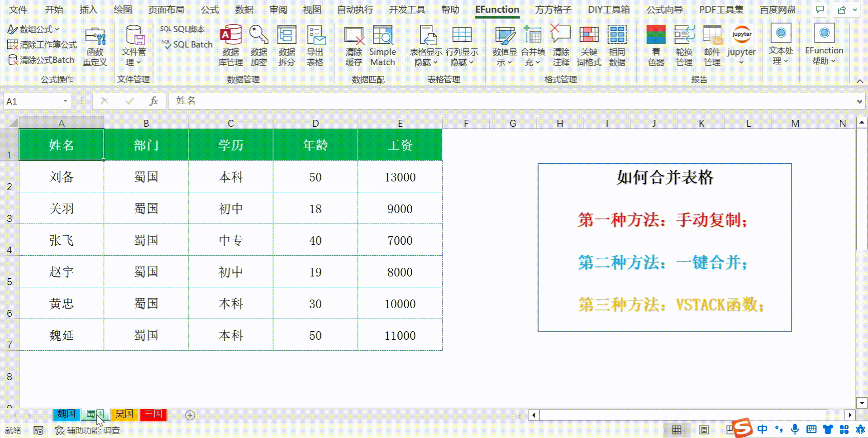The width and height of the screenshot is (868, 438).
Task: Click the 邮件管理 icon
Action: click(712, 35)
